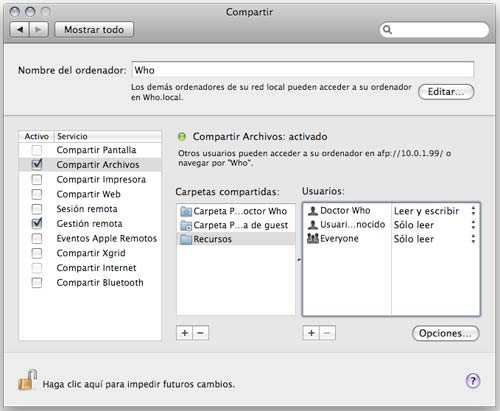Select Compartir Xgrid service row

click(x=90, y=253)
